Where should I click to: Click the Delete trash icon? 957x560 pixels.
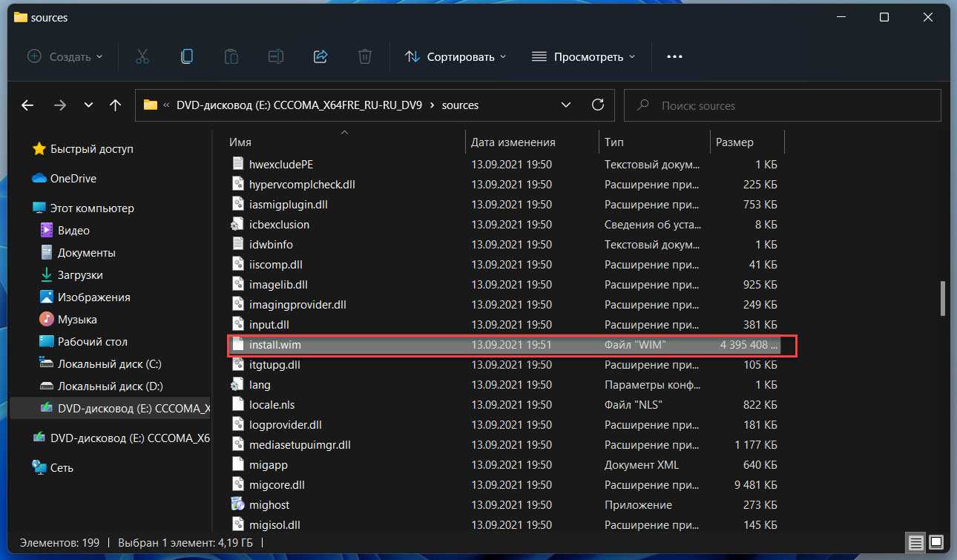tap(365, 56)
